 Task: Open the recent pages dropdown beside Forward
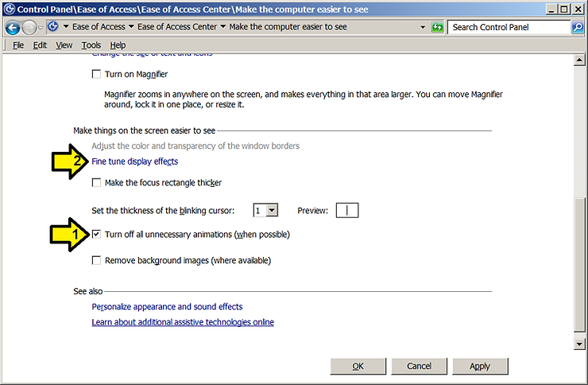41,27
